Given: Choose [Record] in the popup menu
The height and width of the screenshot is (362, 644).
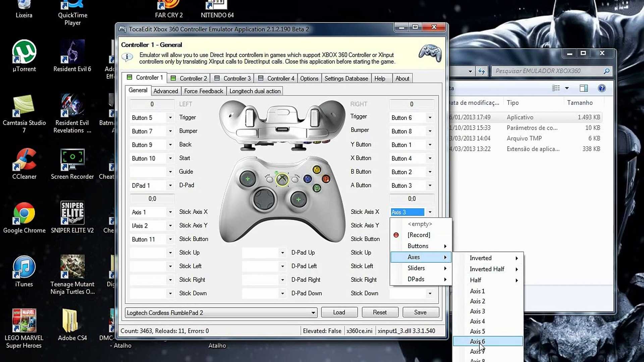Looking at the screenshot, I should (x=421, y=235).
